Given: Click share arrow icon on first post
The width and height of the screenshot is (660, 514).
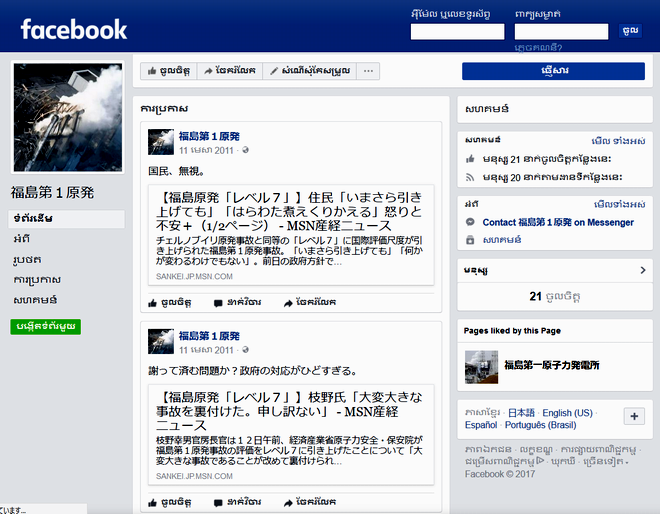Looking at the screenshot, I should pyautogui.click(x=288, y=303).
